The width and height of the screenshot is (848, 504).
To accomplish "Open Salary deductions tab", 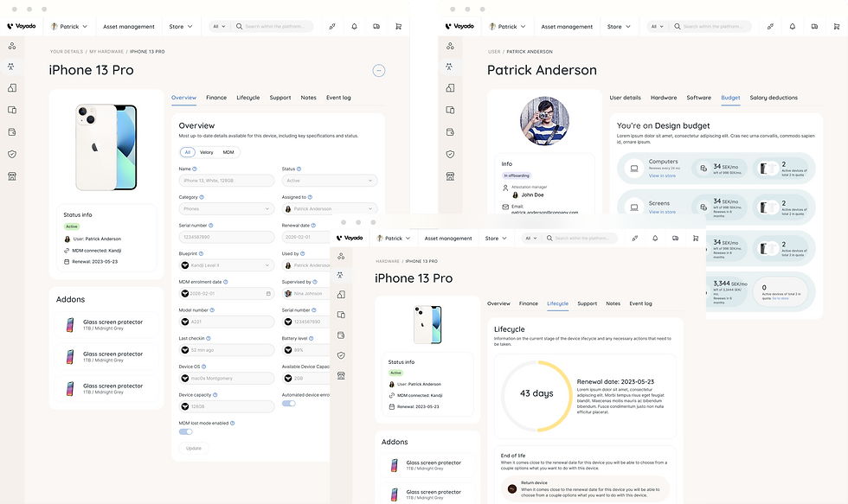I will pyautogui.click(x=774, y=98).
